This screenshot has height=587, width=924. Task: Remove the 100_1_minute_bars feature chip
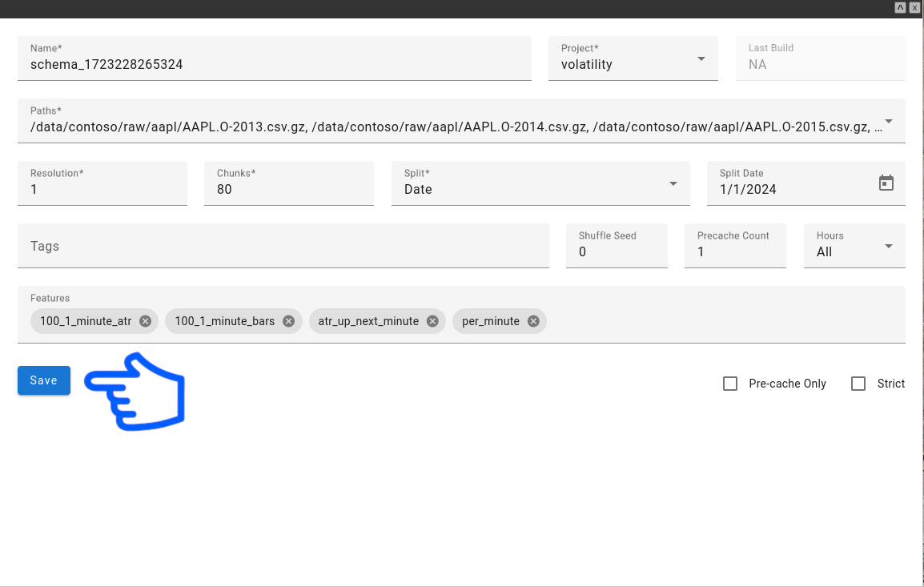pos(288,321)
